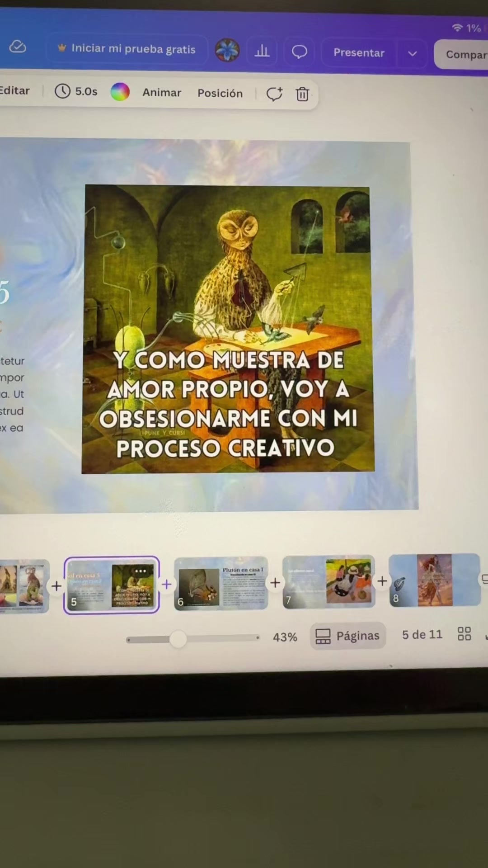Open the Posición panel
This screenshot has height=868, width=488.
coord(220,93)
